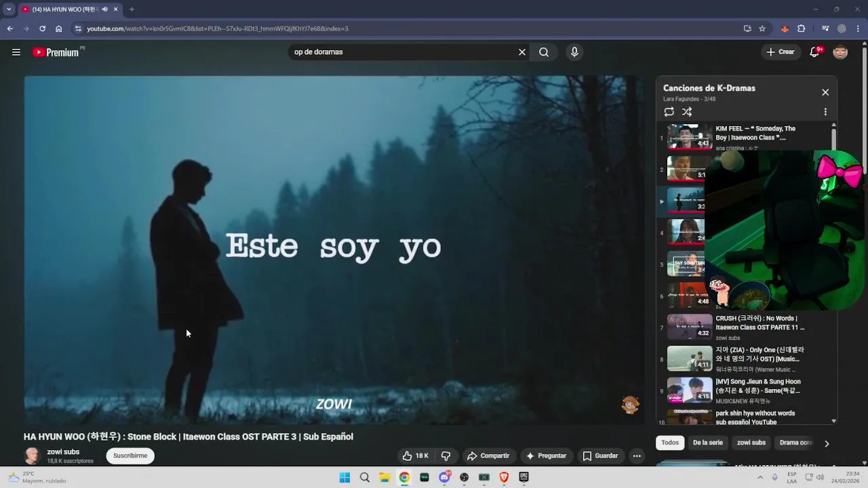
Task: Open the Extensions puzzle menu
Action: pyautogui.click(x=802, y=28)
